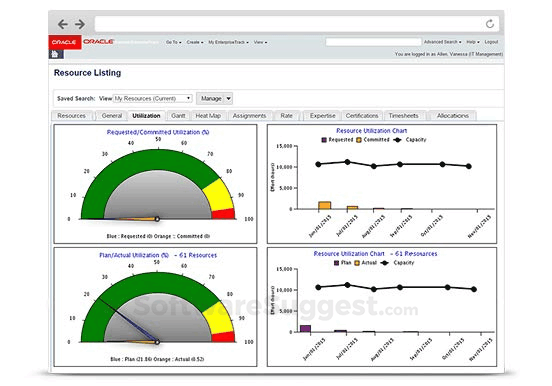
Task: Open the My EnterpriseTrack menu
Action: (228, 42)
